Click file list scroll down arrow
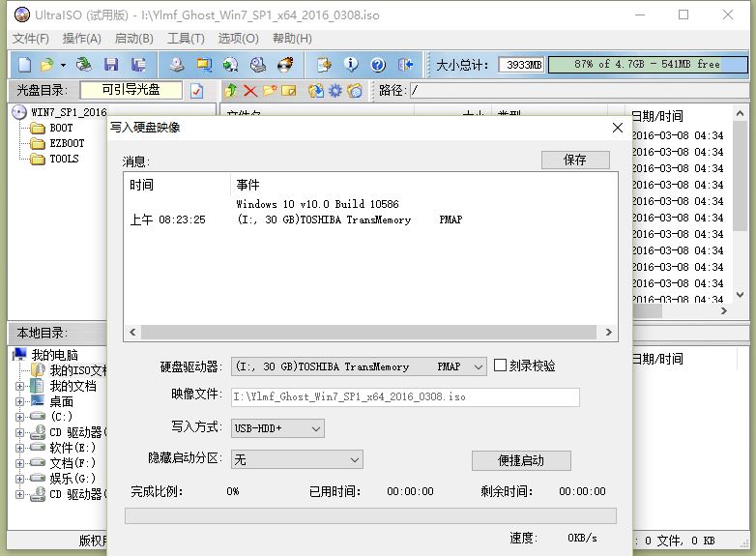 coord(741,294)
